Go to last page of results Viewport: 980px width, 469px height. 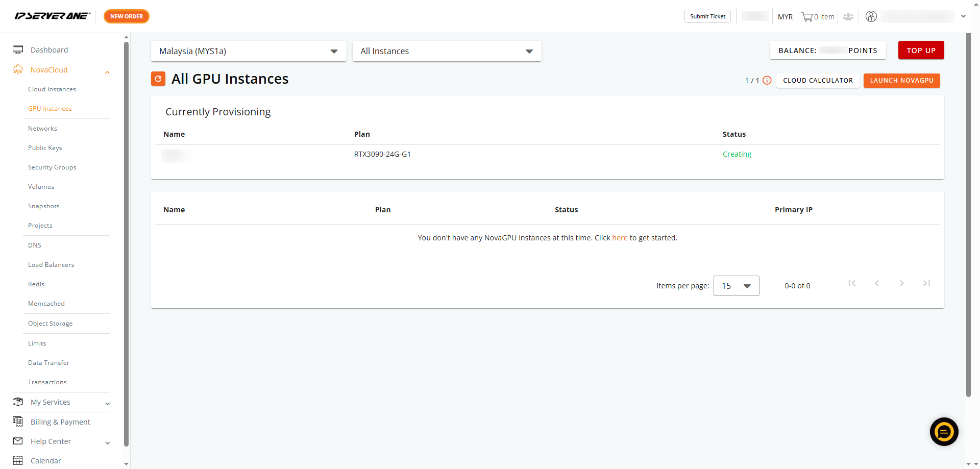point(926,283)
